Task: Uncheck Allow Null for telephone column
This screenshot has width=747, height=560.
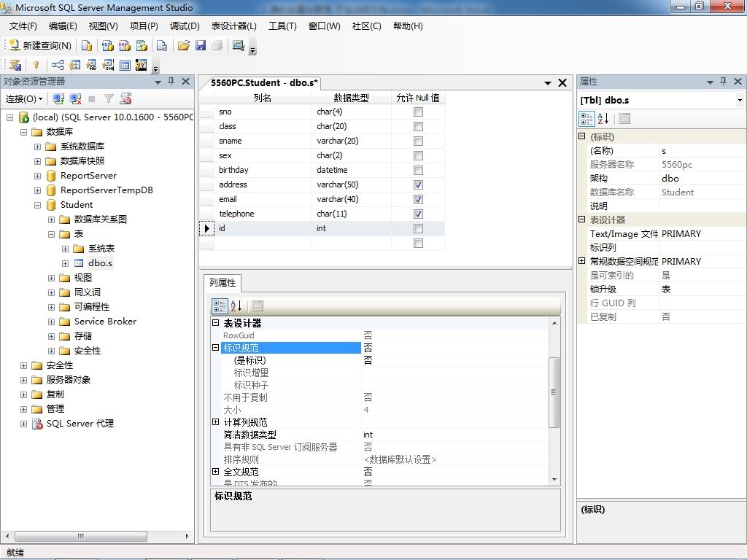Action: click(418, 214)
